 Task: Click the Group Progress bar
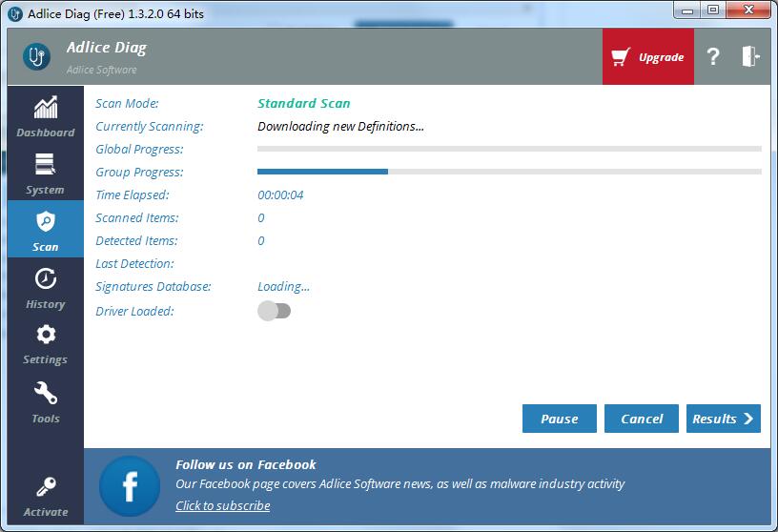click(509, 172)
